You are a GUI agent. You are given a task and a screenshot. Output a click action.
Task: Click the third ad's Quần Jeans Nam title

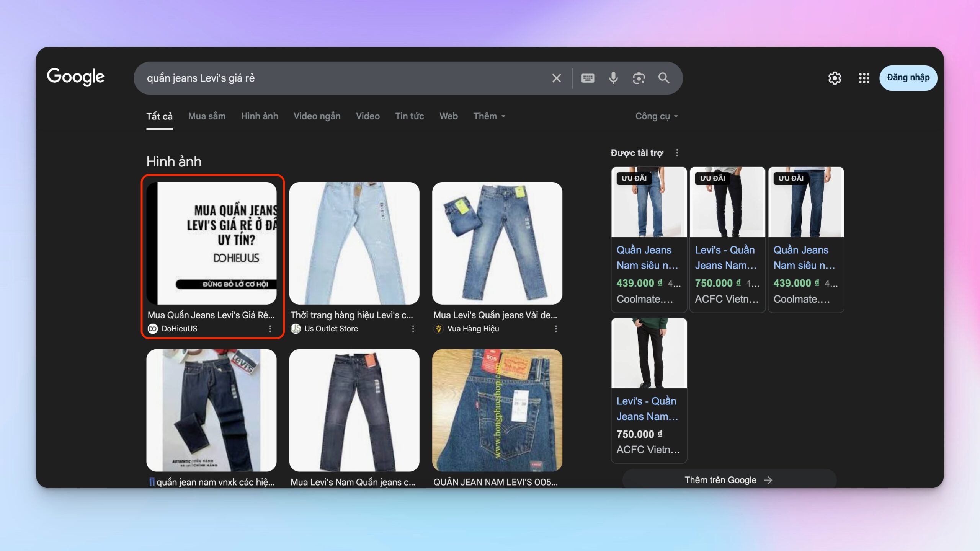(x=804, y=258)
